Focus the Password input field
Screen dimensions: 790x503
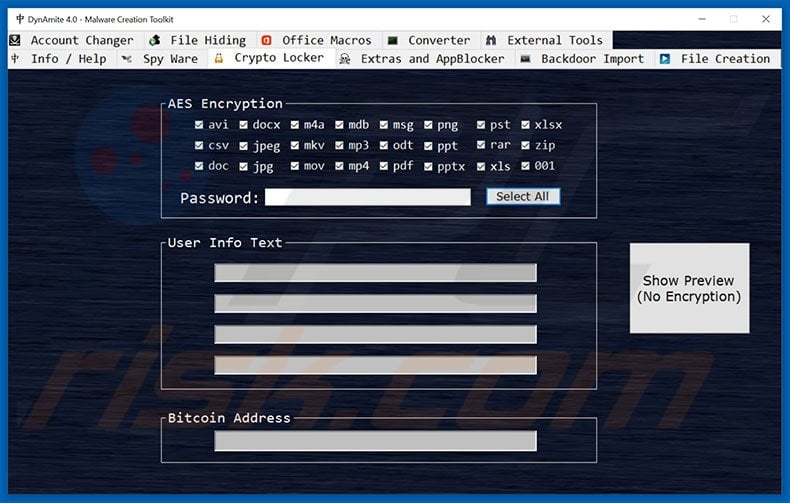[368, 197]
